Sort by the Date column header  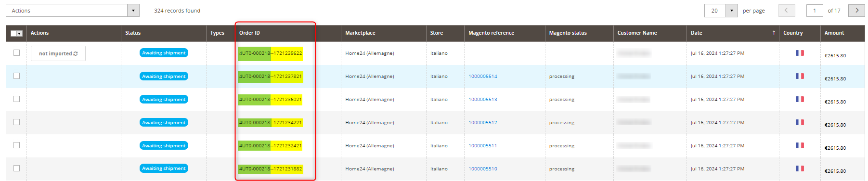pos(733,33)
